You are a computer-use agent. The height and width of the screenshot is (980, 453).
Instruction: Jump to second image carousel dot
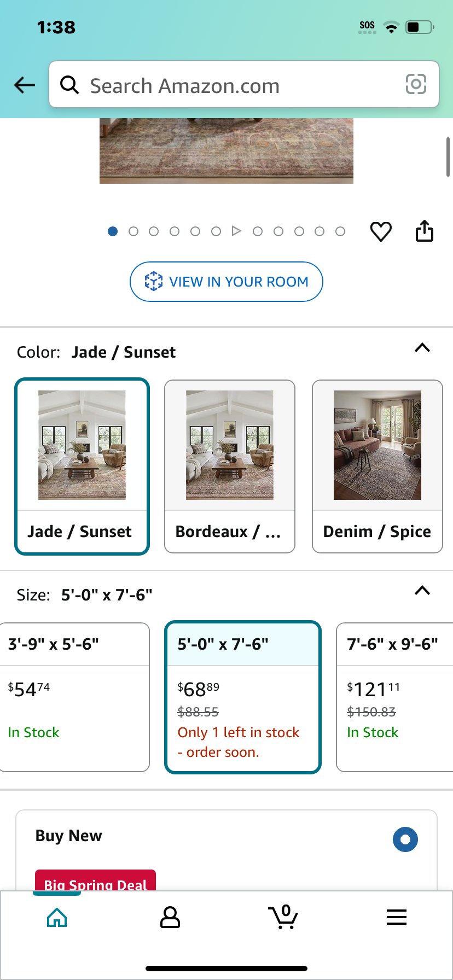pos(133,231)
